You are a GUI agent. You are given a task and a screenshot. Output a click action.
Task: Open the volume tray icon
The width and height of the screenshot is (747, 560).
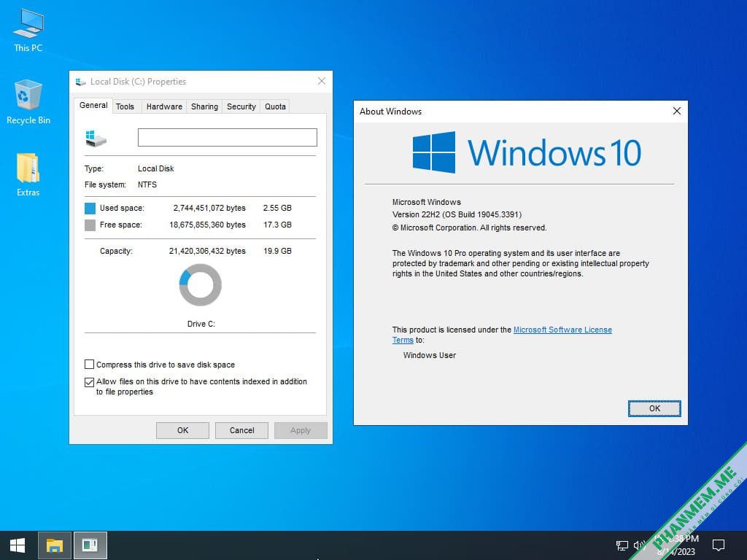coord(639,545)
